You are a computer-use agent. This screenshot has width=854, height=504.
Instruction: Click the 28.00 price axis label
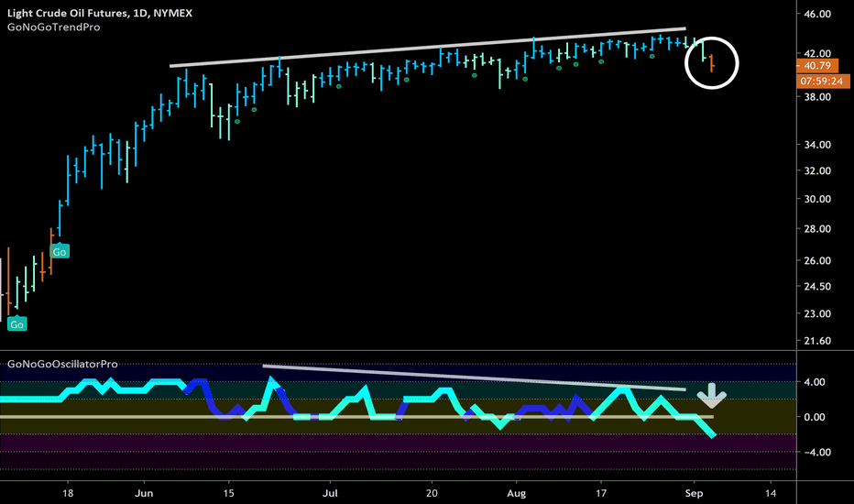click(817, 229)
